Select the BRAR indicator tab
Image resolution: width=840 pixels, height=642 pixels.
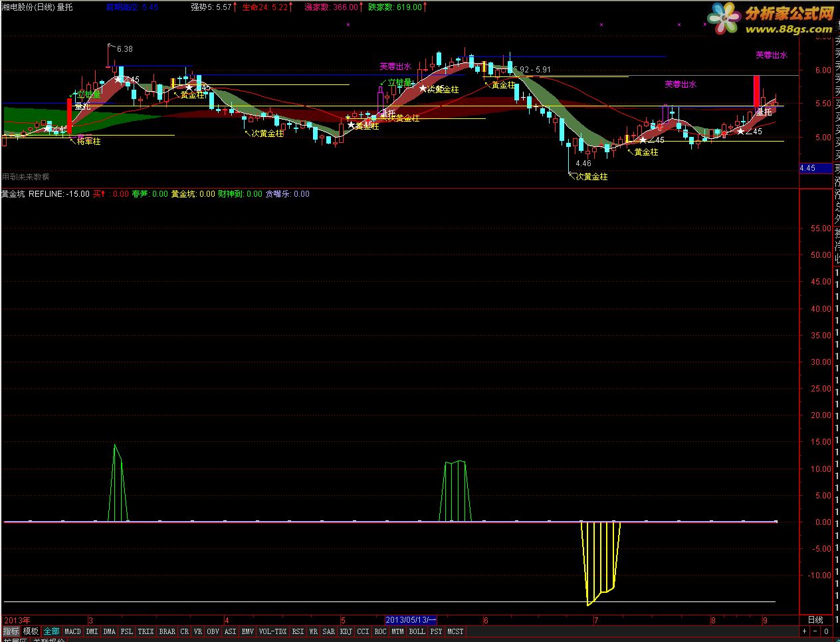tap(167, 631)
